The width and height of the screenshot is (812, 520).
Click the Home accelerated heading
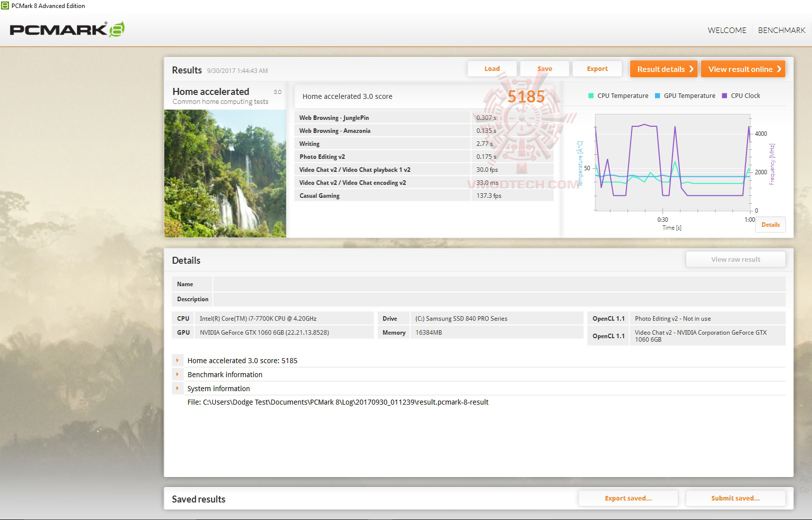[210, 91]
